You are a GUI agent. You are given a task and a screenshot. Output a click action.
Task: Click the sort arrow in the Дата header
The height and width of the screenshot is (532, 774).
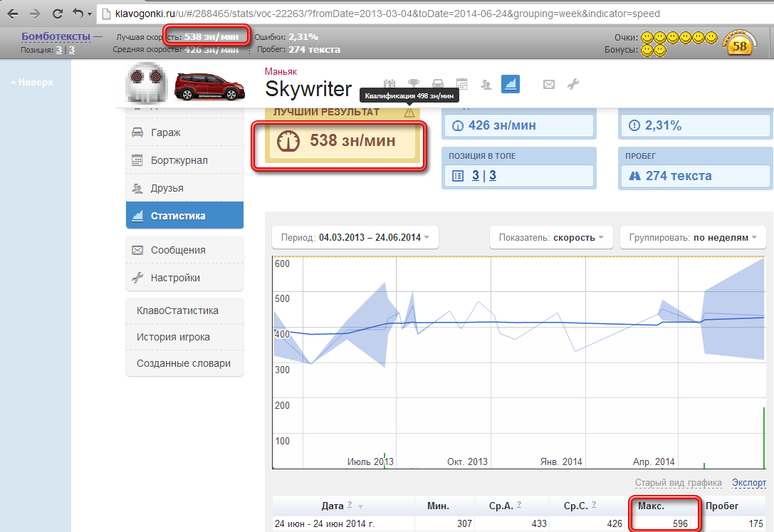[361, 507]
